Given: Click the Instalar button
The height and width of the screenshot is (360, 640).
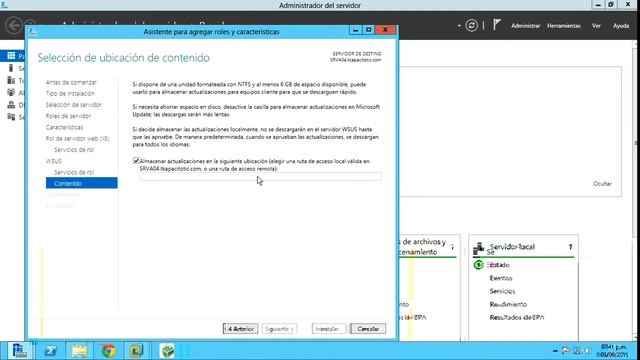Looking at the screenshot, I should (329, 329).
